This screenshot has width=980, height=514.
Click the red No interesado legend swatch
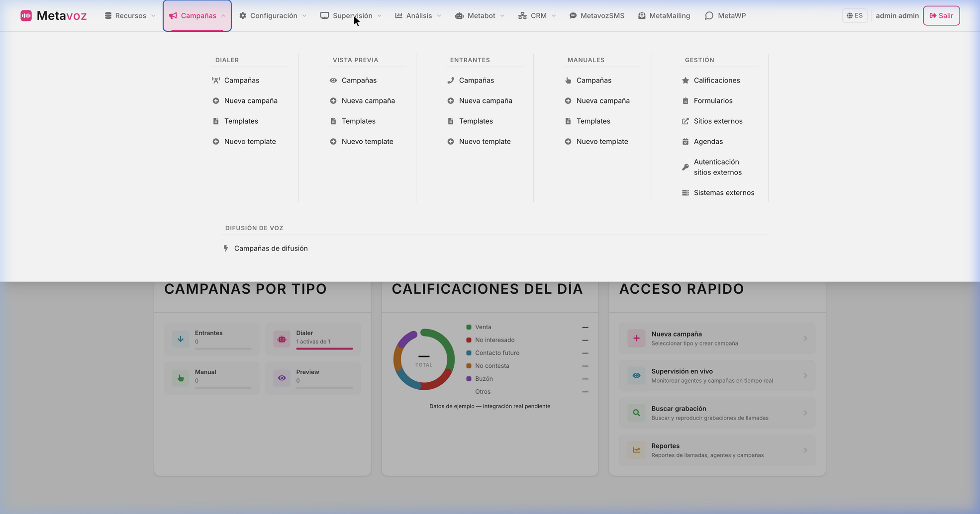(469, 340)
